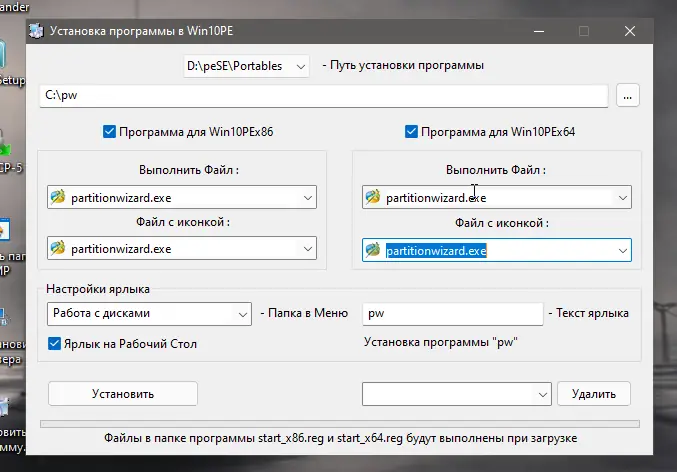Click partitionwizard icon in x86 Файл с иконкой
The image size is (677, 472).
tap(58, 248)
